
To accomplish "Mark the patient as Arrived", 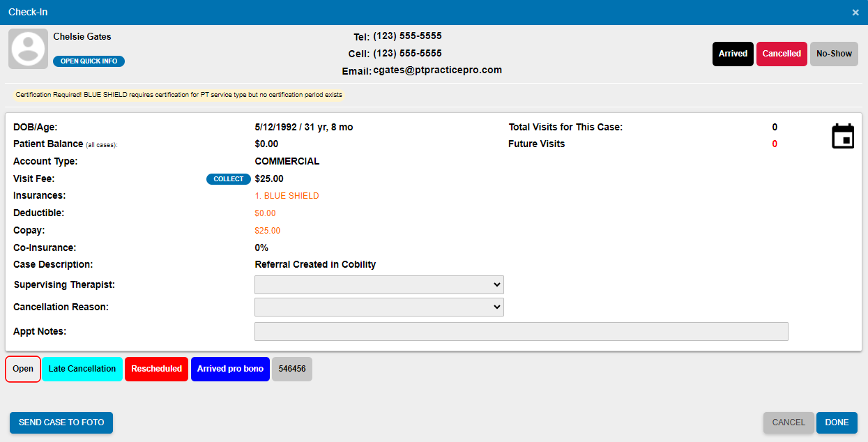I will tap(732, 53).
